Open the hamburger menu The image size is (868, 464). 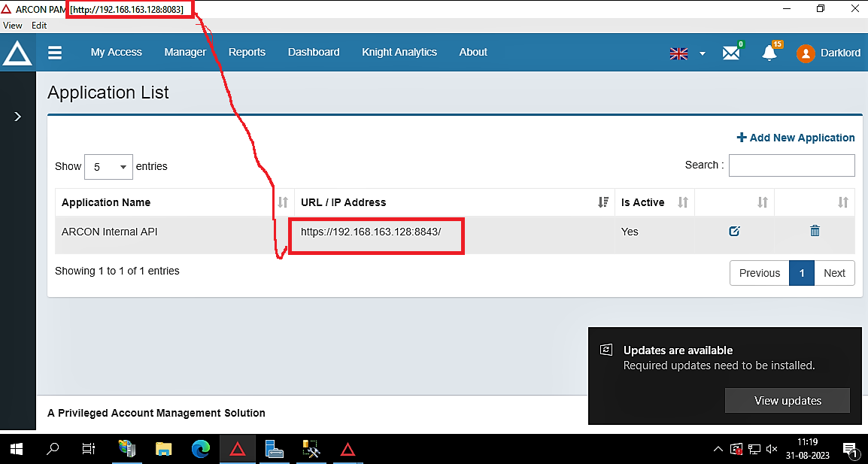55,53
